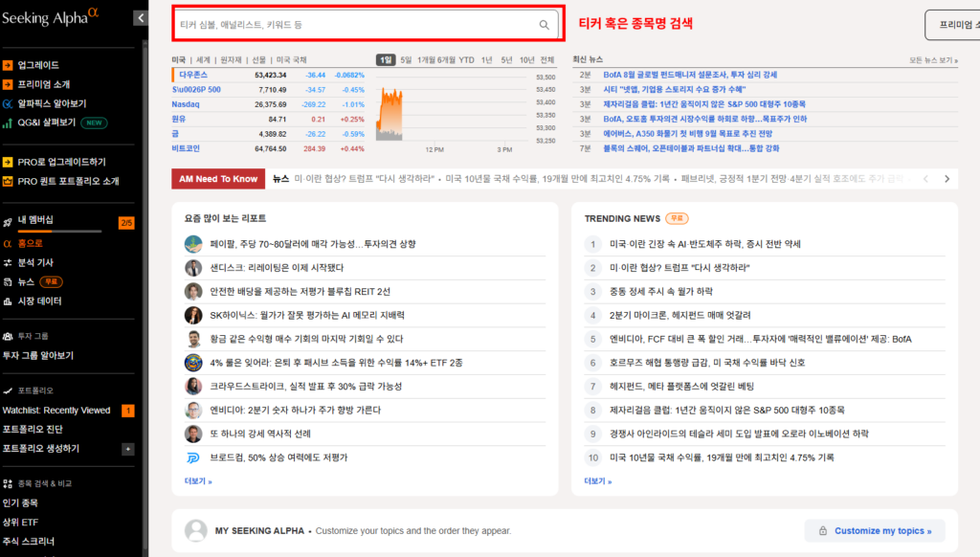The image size is (980, 557).
Task: Collapse the sidebar with the arrow button
Action: 141,18
